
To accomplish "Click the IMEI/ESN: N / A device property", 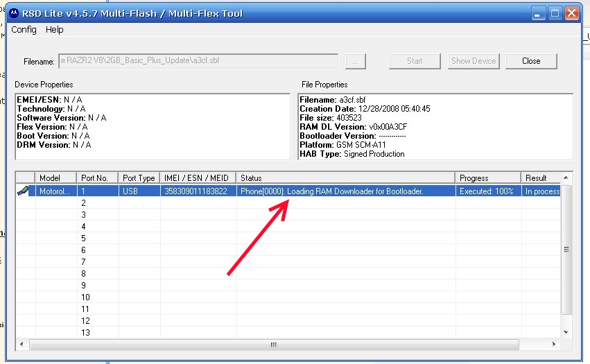I will [49, 100].
